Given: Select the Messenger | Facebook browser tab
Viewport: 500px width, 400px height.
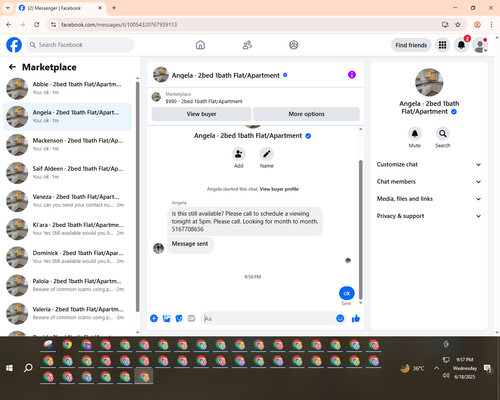Looking at the screenshot, I should click(x=60, y=8).
